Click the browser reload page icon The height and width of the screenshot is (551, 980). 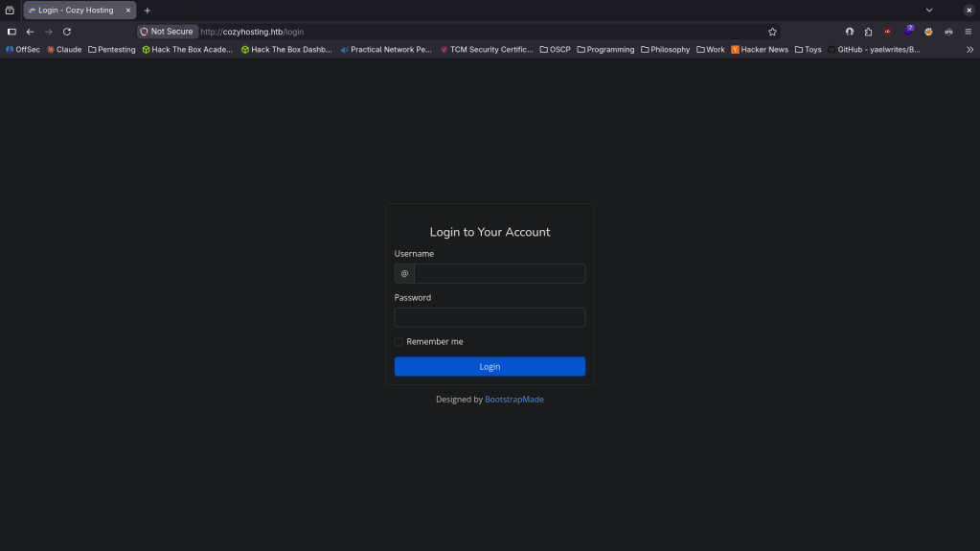pos(67,32)
